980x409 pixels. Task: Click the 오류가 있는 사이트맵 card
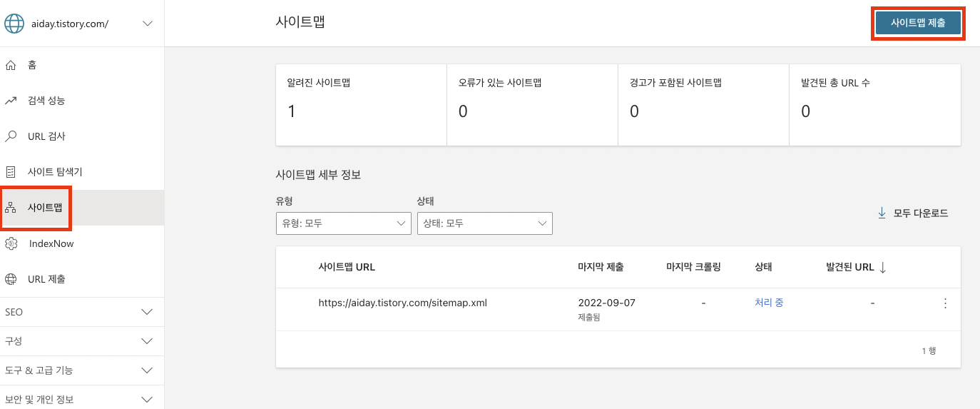[x=532, y=104]
